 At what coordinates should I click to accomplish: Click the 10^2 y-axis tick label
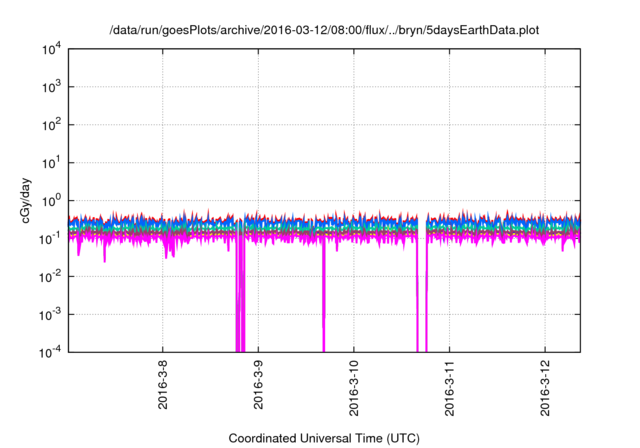(x=51, y=125)
